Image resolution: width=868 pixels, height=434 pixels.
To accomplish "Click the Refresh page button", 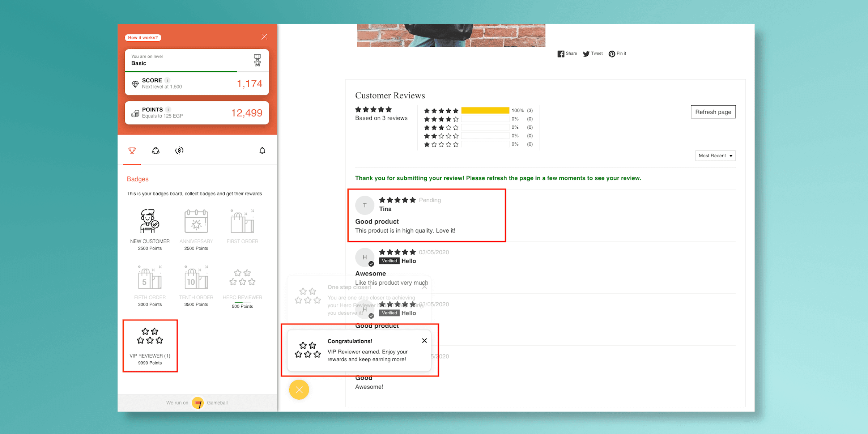I will (x=713, y=112).
